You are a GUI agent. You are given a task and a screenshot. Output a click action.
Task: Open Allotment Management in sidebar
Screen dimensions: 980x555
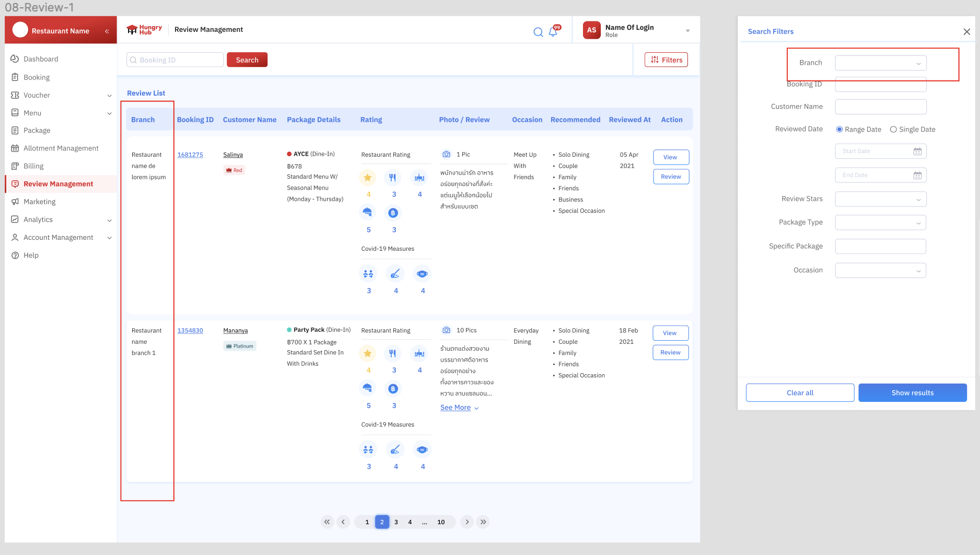[61, 148]
